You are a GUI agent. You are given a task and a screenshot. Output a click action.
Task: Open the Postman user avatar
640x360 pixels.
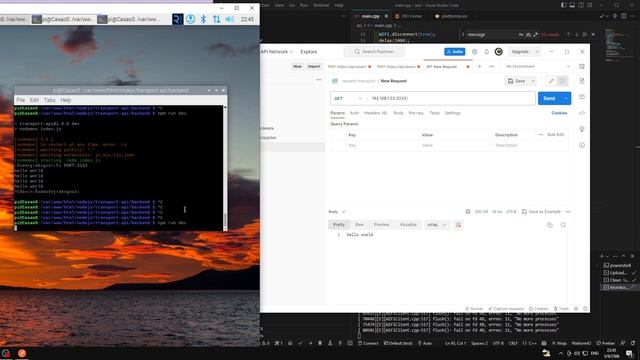click(498, 52)
